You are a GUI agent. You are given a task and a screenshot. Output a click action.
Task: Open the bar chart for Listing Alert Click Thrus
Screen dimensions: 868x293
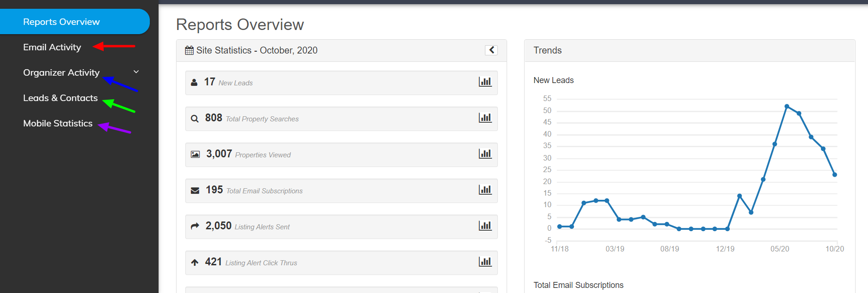coord(485,262)
